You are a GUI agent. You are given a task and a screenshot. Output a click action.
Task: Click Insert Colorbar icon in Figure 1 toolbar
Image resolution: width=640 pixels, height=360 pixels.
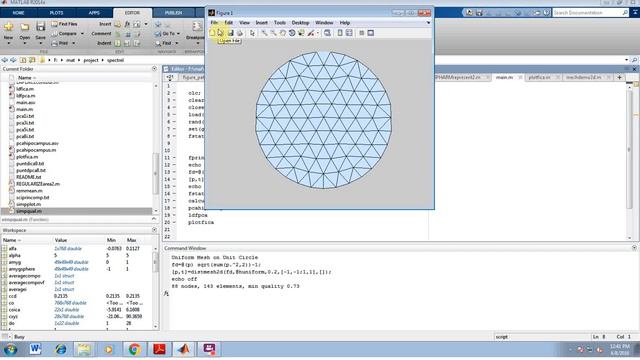pos(340,33)
